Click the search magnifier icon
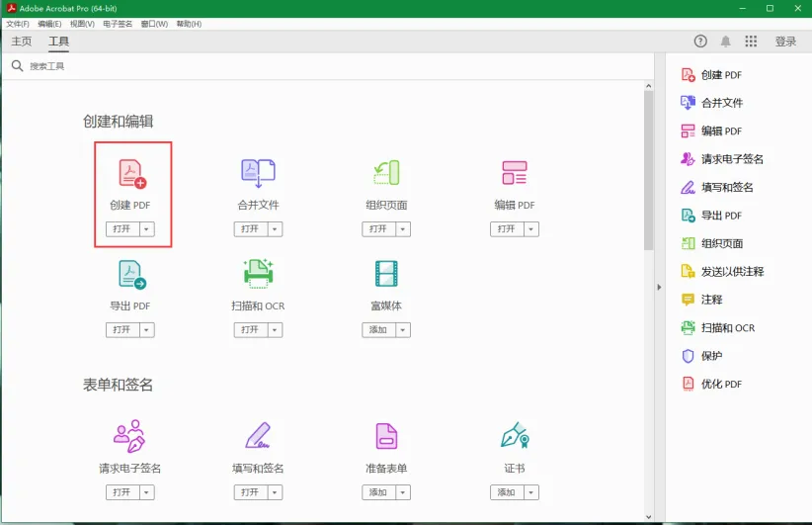812x525 pixels. coord(17,66)
